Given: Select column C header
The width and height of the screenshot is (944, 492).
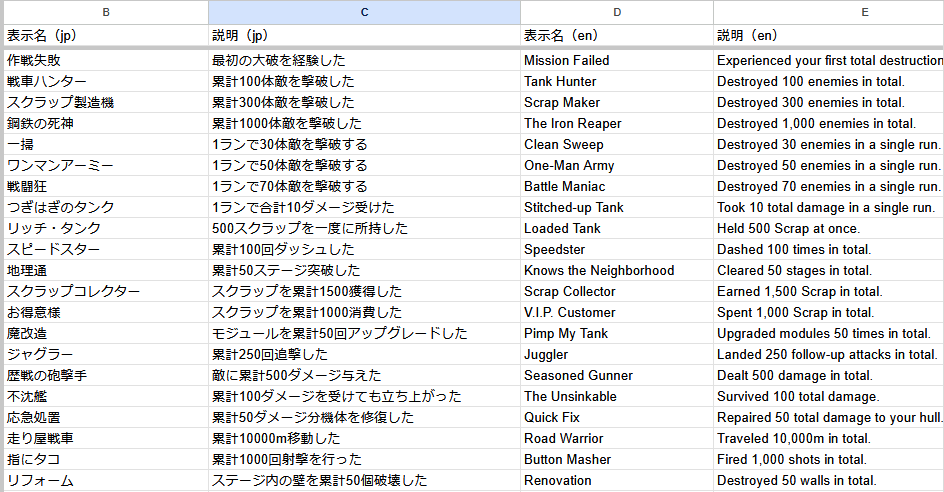Looking at the screenshot, I should [x=364, y=12].
